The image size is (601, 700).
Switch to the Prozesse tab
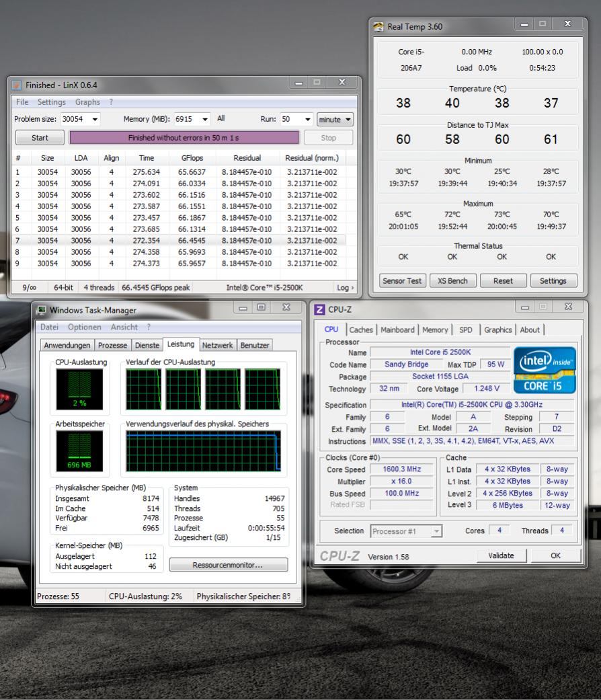click(x=112, y=345)
